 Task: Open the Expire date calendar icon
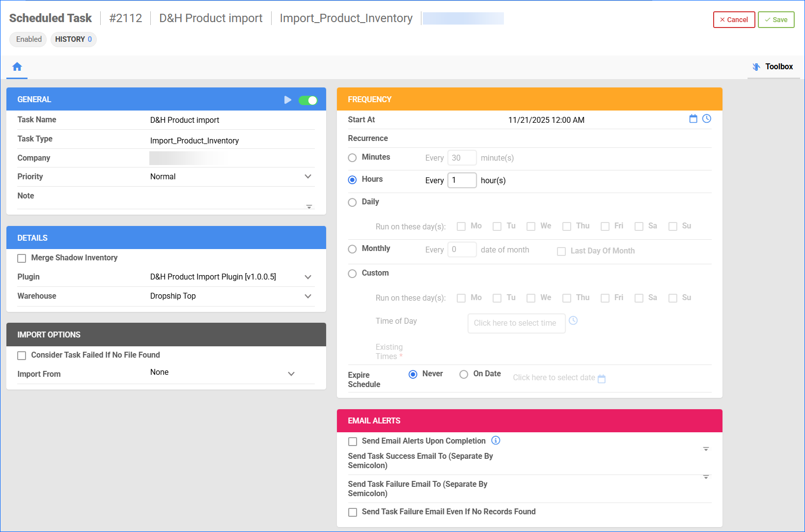602,379
